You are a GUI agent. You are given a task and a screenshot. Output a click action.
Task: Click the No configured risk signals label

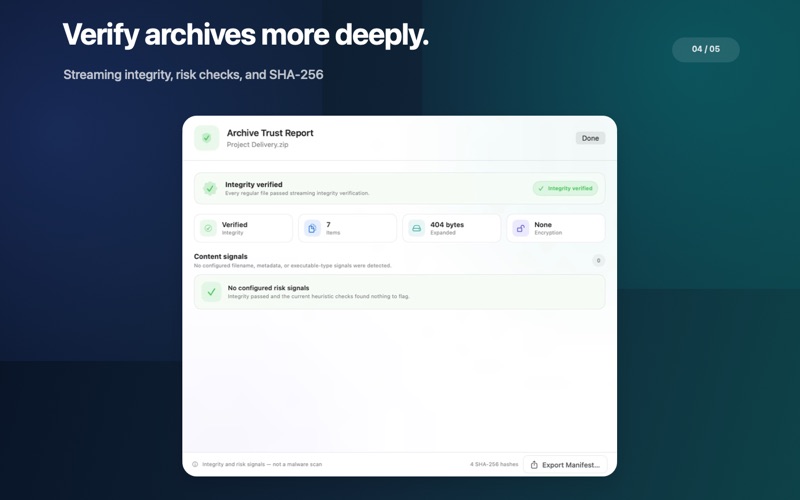[268, 288]
